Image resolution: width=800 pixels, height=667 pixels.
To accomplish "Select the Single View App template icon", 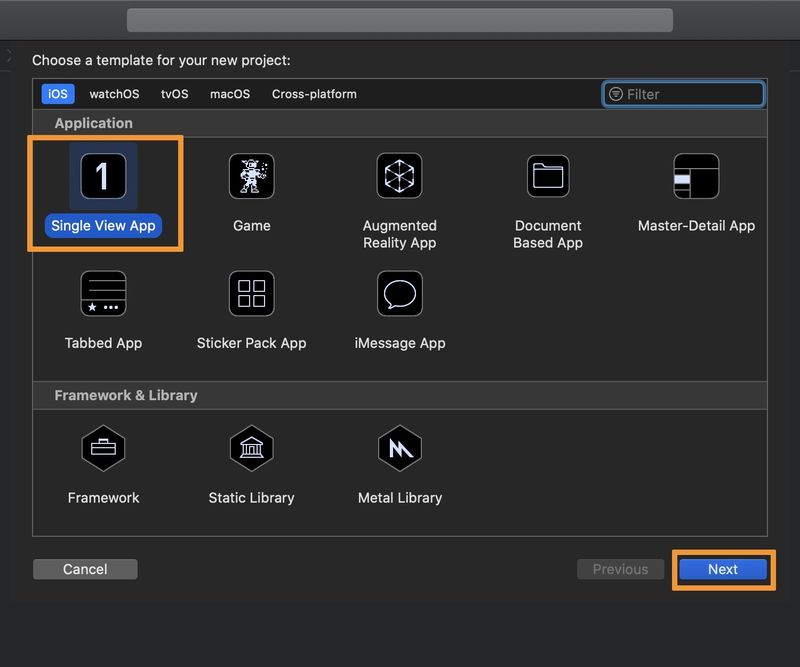I will point(103,176).
